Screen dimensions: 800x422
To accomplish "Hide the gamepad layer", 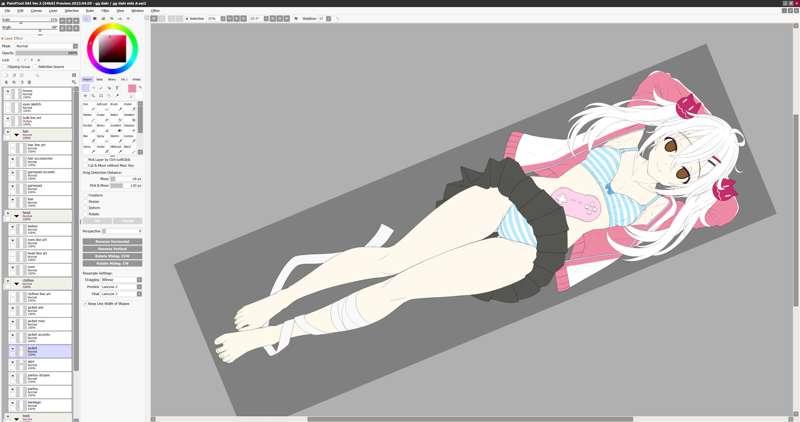I will click(12, 187).
